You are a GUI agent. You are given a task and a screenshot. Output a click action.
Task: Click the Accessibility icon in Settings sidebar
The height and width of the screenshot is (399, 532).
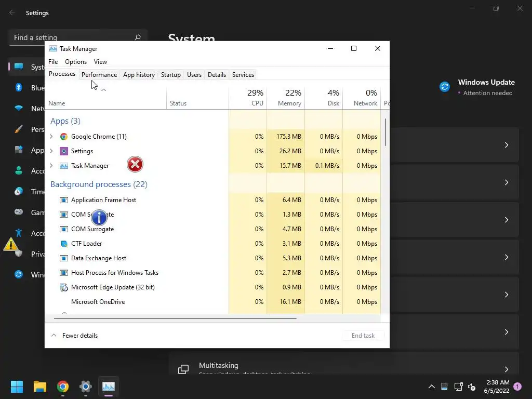click(19, 233)
